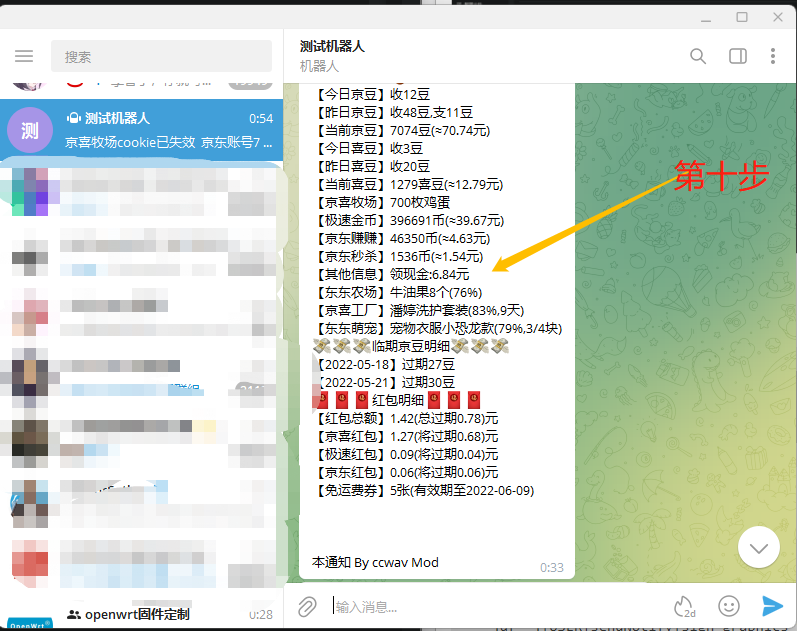
Task: Click the 临期京豆明细 heading
Action: tap(411, 347)
